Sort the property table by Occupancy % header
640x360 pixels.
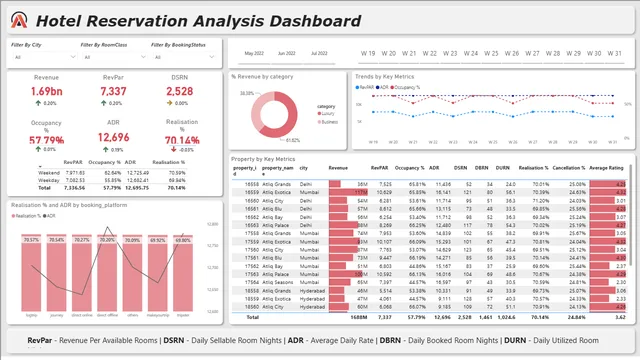point(409,168)
